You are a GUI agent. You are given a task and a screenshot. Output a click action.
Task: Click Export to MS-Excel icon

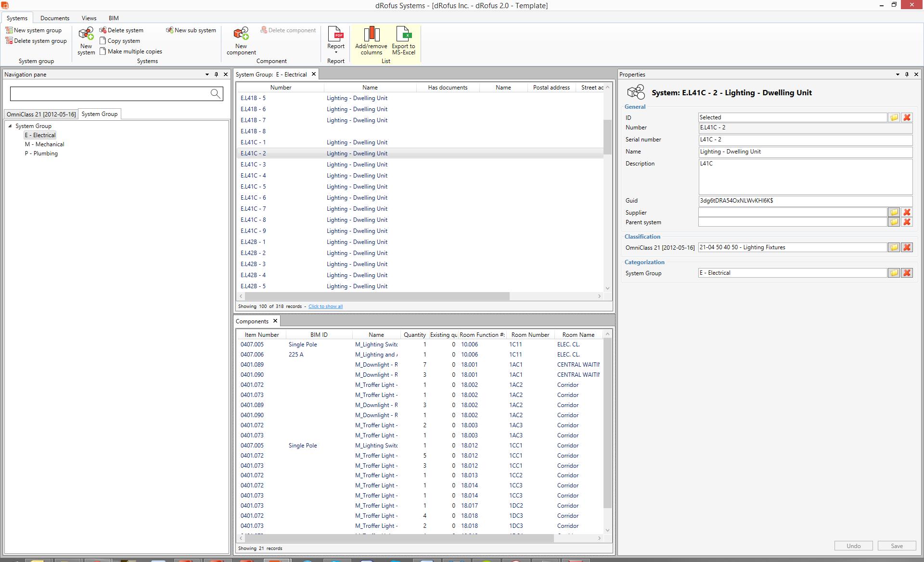pos(403,35)
